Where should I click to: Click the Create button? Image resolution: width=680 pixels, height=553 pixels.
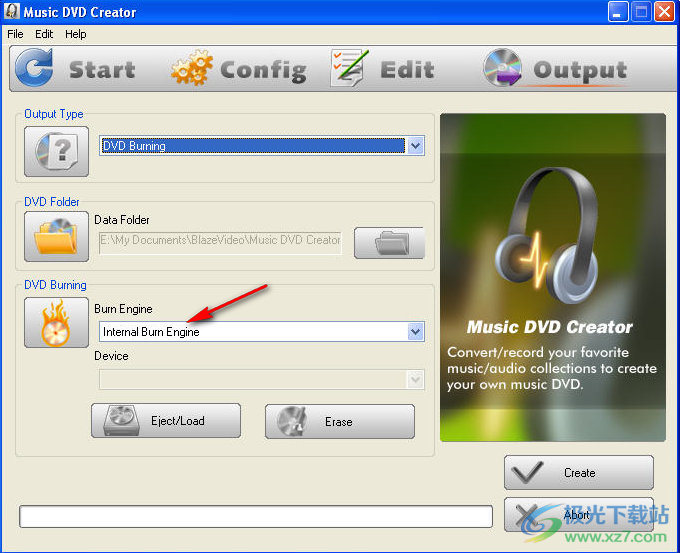click(579, 472)
